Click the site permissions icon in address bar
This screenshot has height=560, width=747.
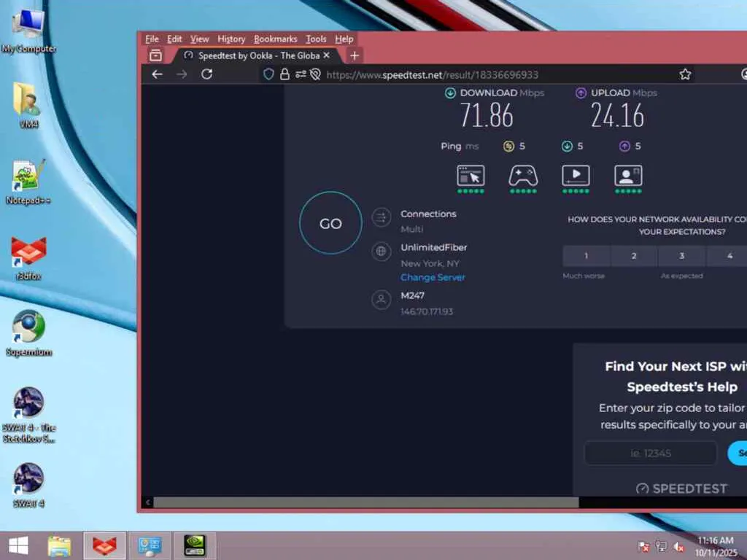click(x=300, y=74)
